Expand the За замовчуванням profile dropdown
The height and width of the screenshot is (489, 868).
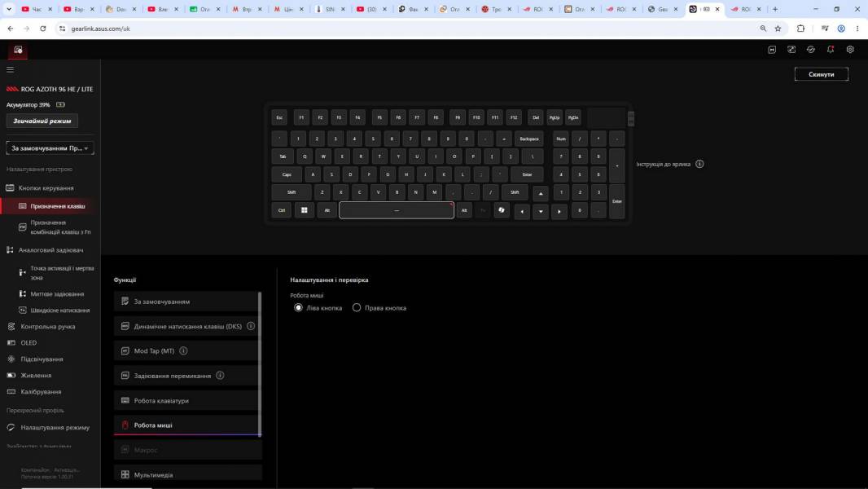point(50,148)
